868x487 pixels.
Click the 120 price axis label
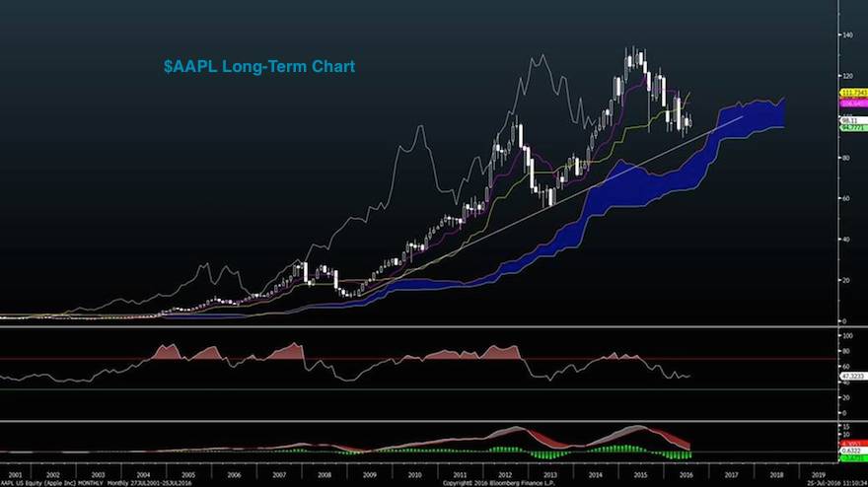(x=847, y=76)
